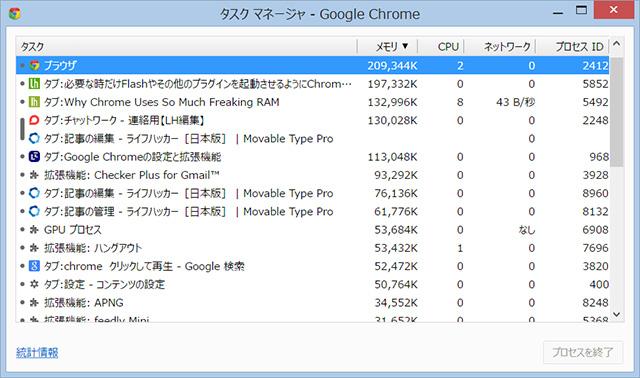
Task: Click process ID 7696
Action: pyautogui.click(x=595, y=248)
